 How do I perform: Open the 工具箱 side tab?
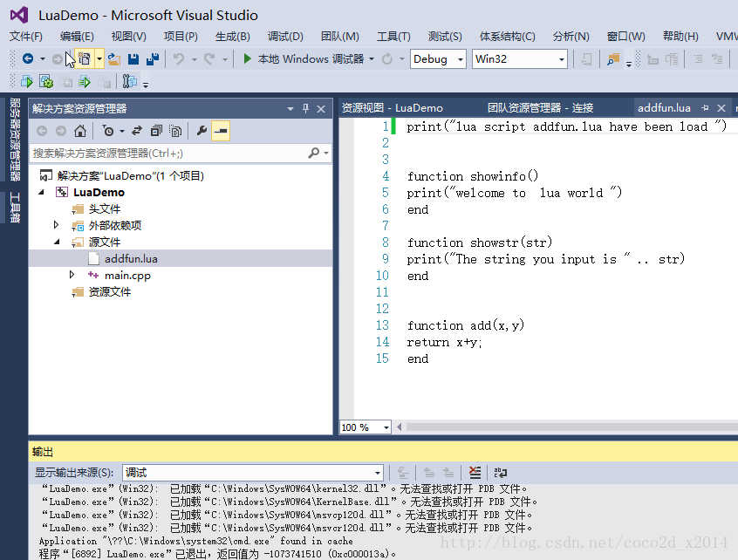[x=15, y=207]
